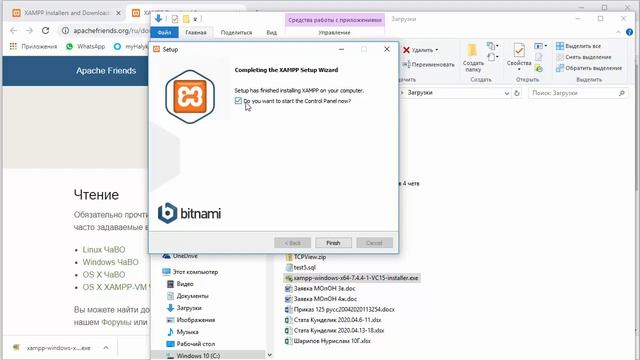640x360 pixels.
Task: Click the Explorer refresh icon
Action: 517,93
